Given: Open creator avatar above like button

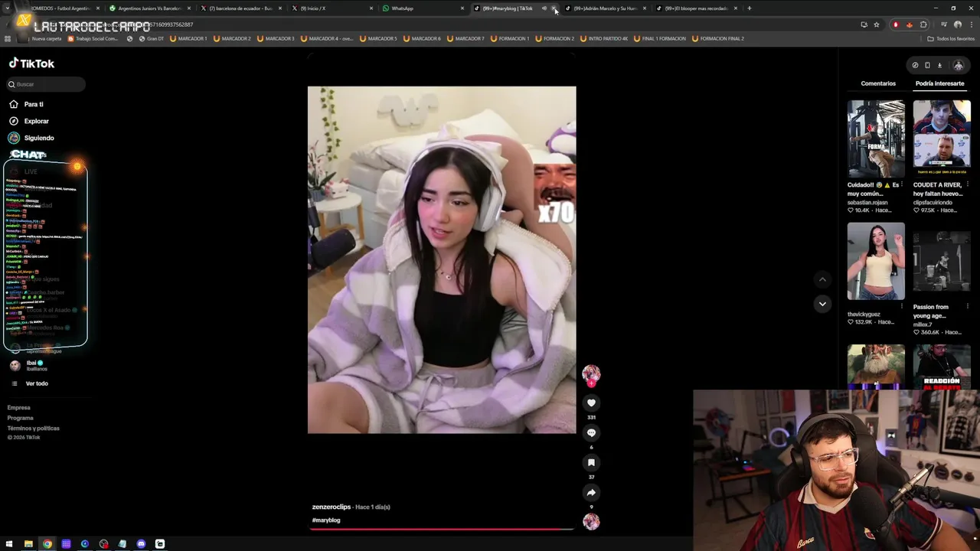Looking at the screenshot, I should (x=591, y=373).
